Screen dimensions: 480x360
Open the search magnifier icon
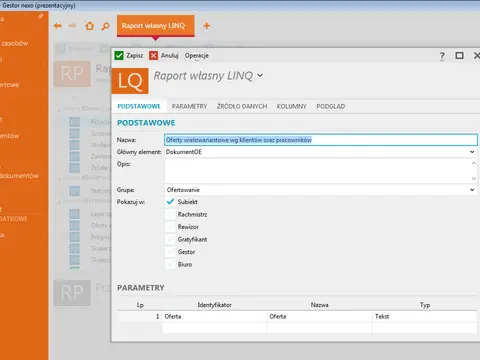[x=105, y=26]
